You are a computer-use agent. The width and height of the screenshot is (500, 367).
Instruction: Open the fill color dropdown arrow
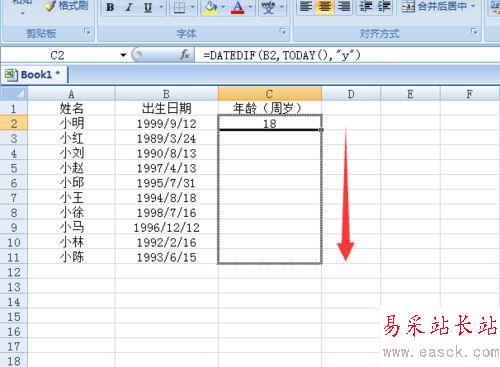[x=223, y=7]
